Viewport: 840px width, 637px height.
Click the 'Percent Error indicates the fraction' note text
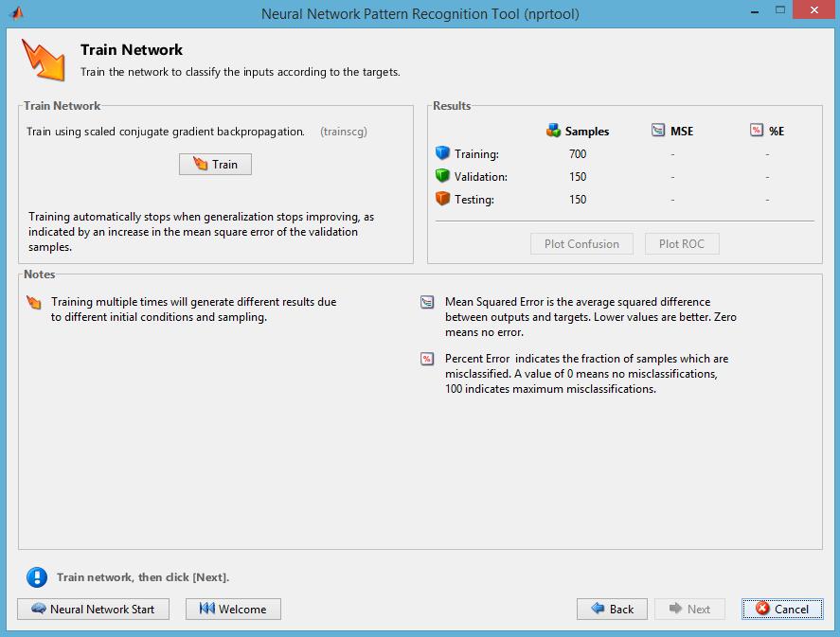coord(586,374)
